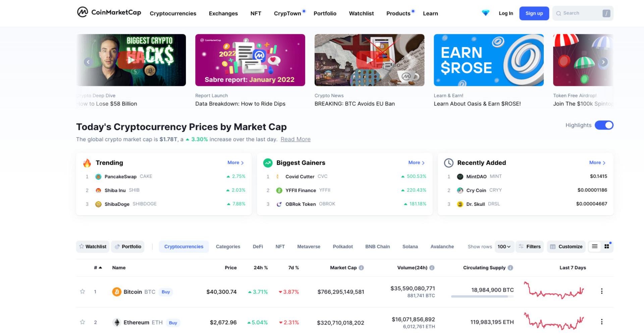Open the three-dot menu for Bitcoin
The image size is (644, 335).
click(601, 291)
